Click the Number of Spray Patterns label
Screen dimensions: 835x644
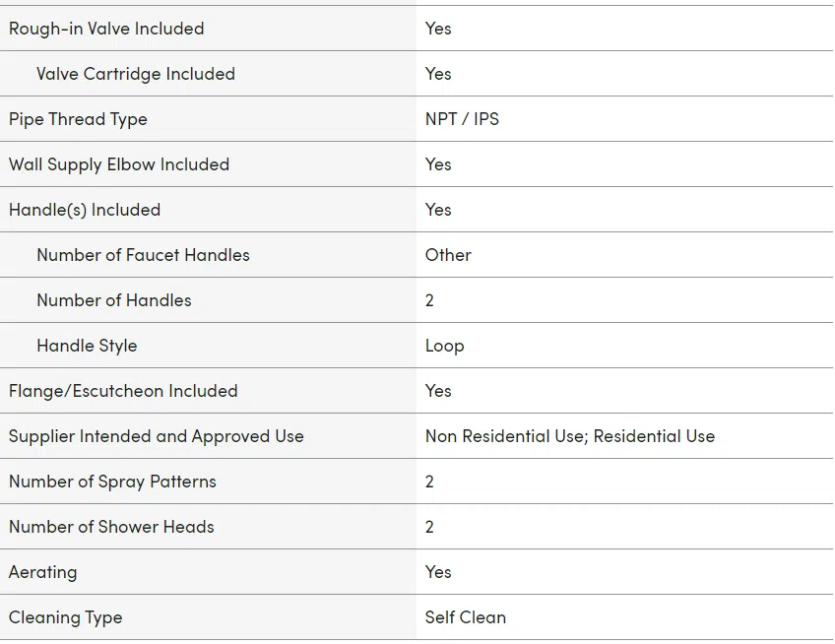(x=112, y=483)
